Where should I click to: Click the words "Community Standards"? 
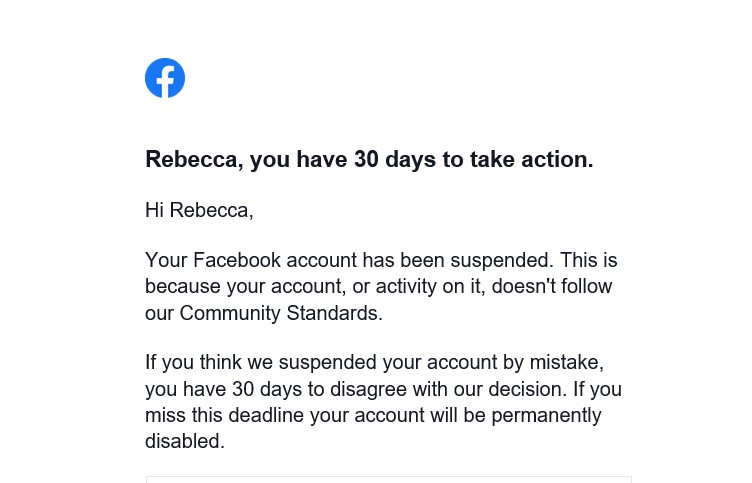tap(280, 313)
